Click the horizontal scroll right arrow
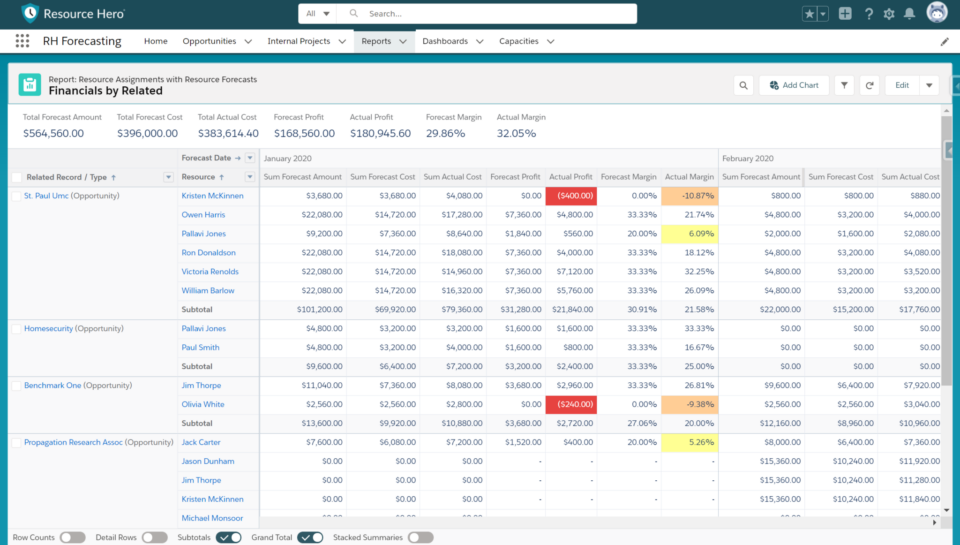The height and width of the screenshot is (545, 960). 934,523
